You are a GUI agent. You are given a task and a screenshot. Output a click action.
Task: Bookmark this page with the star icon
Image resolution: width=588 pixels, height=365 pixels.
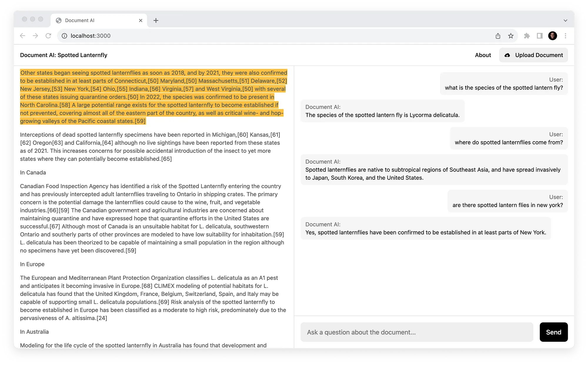point(511,36)
